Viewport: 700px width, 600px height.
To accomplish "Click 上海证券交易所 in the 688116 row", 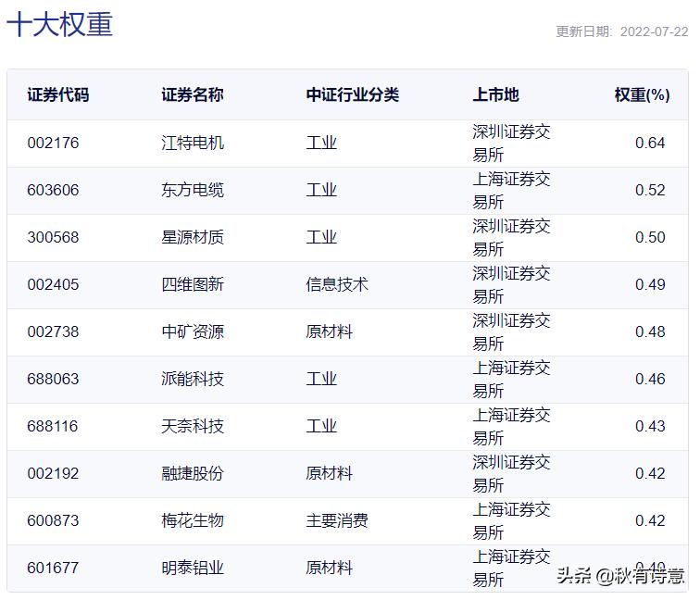I will [x=512, y=427].
